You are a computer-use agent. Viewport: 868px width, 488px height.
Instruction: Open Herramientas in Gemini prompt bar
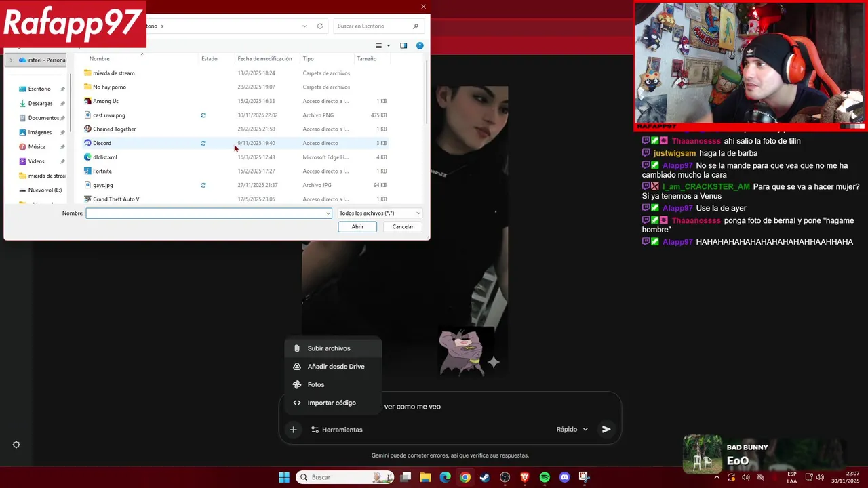click(337, 430)
